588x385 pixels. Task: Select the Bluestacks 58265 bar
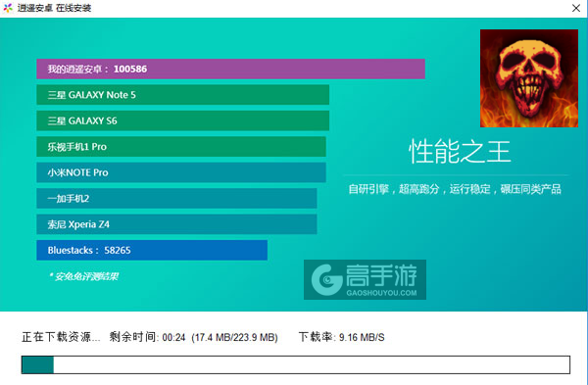[152, 250]
